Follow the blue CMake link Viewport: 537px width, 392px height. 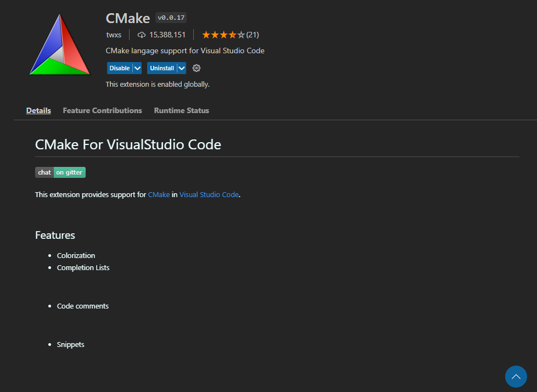(159, 194)
